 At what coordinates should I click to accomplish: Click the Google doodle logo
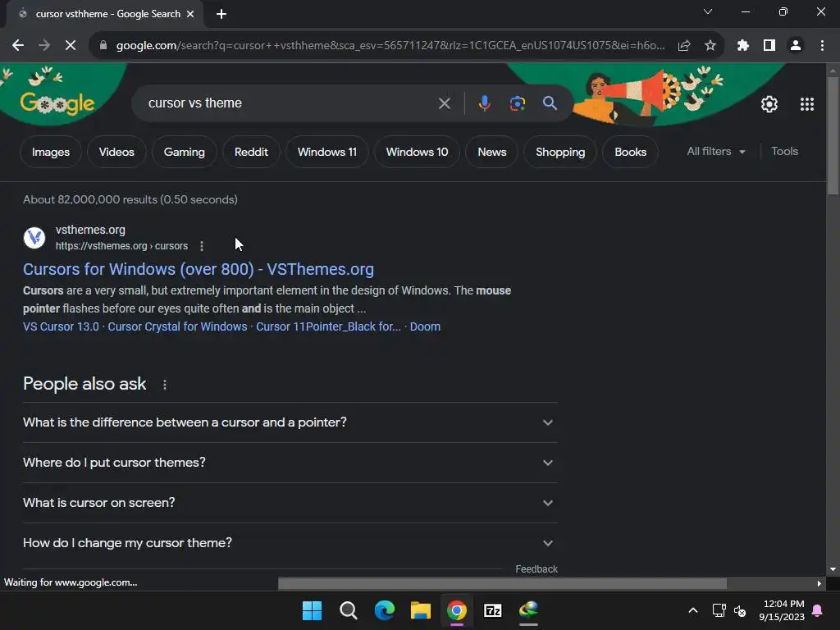coord(57,103)
